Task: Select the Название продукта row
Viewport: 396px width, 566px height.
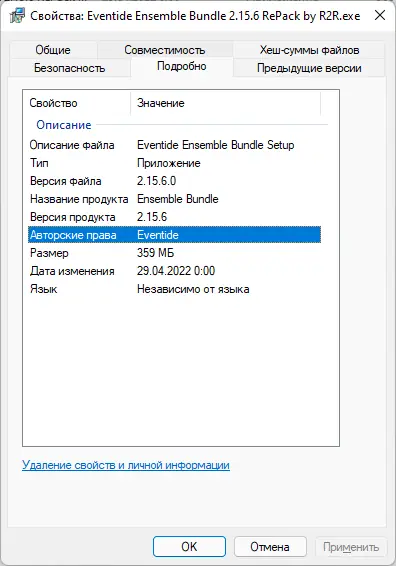Action: [x=174, y=199]
